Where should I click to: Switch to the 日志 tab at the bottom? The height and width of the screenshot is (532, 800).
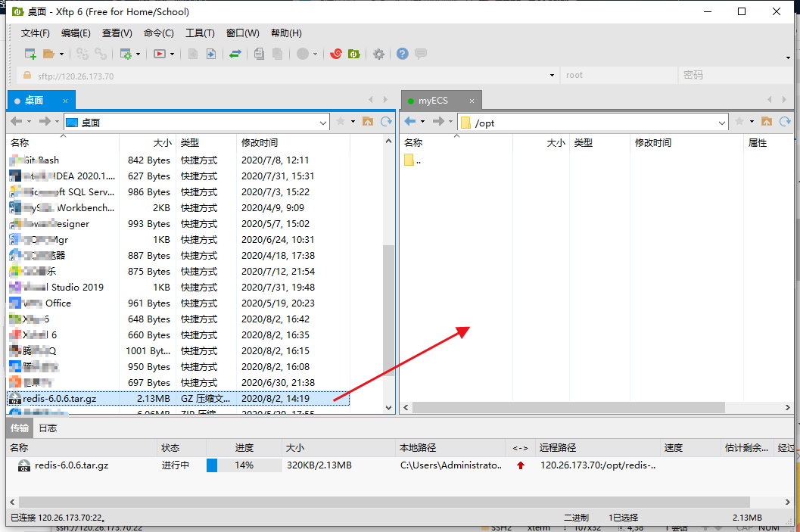click(48, 428)
